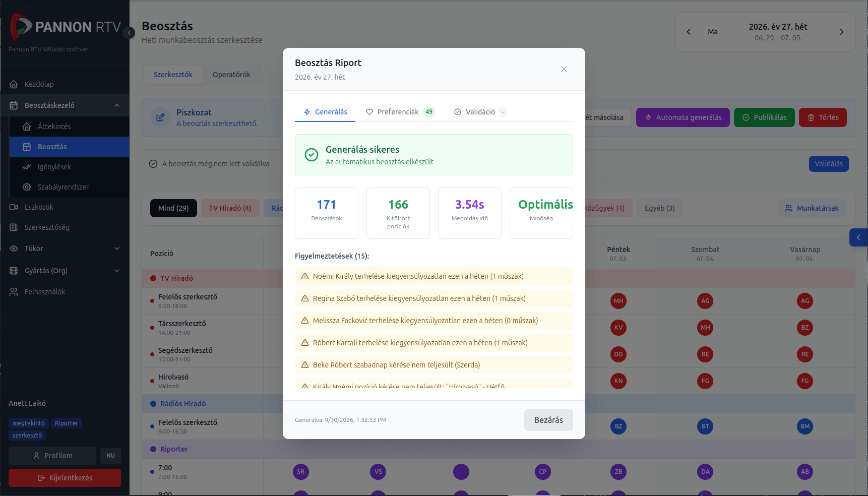Image resolution: width=868 pixels, height=496 pixels.
Task: Expand the right side panel arrow
Action: (x=858, y=237)
